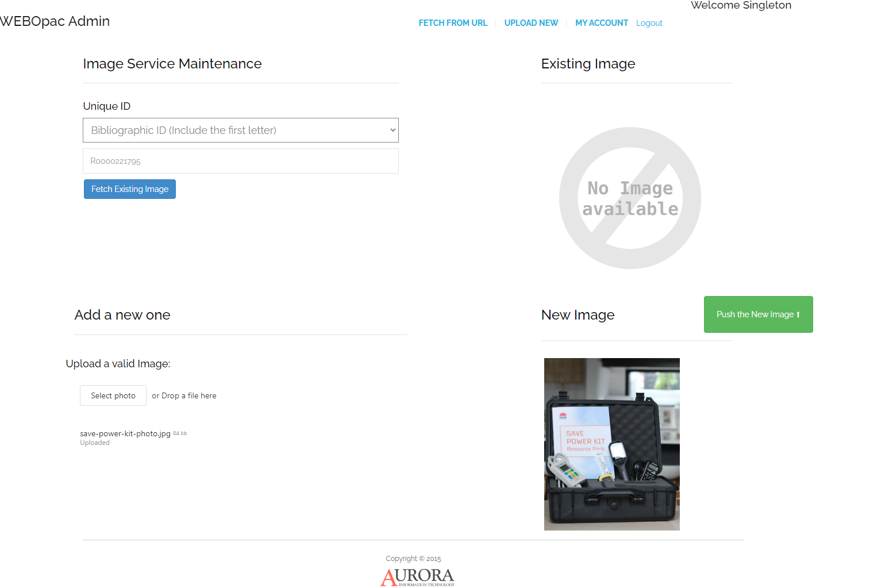Go to the UPLOAD NEW page

(531, 23)
